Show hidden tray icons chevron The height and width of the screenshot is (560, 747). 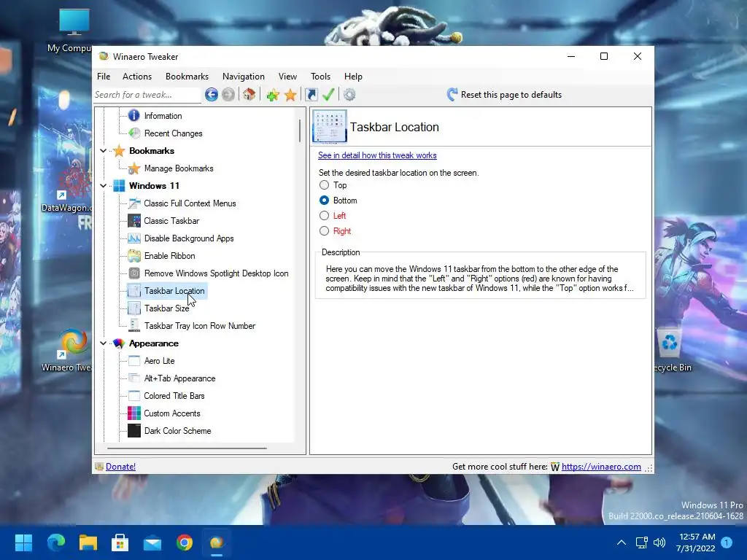tap(622, 542)
